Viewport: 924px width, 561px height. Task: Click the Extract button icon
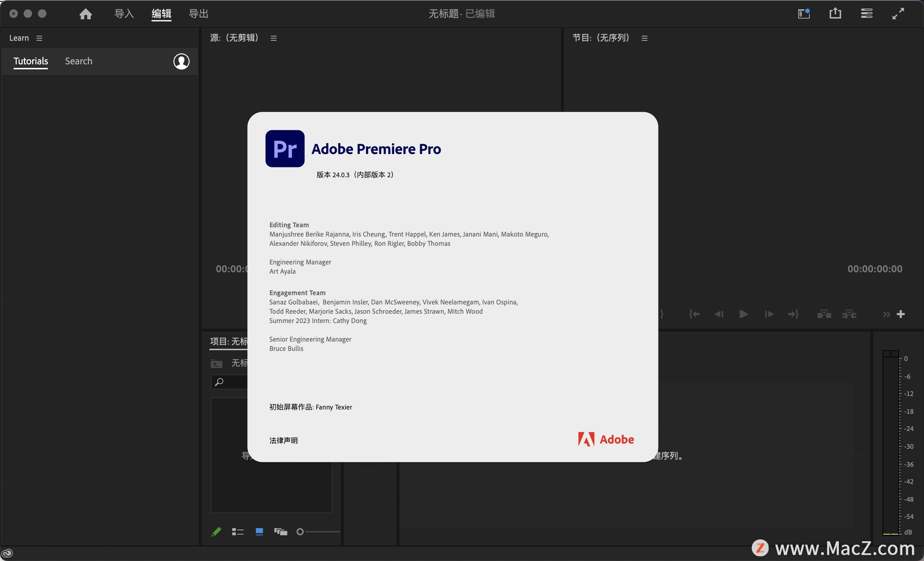849,314
